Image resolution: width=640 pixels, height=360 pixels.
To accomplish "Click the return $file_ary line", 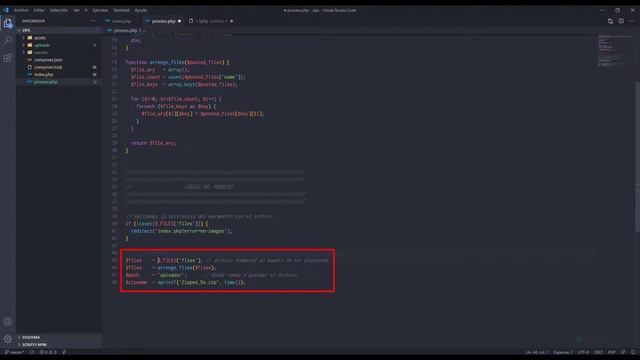I will click(153, 143).
